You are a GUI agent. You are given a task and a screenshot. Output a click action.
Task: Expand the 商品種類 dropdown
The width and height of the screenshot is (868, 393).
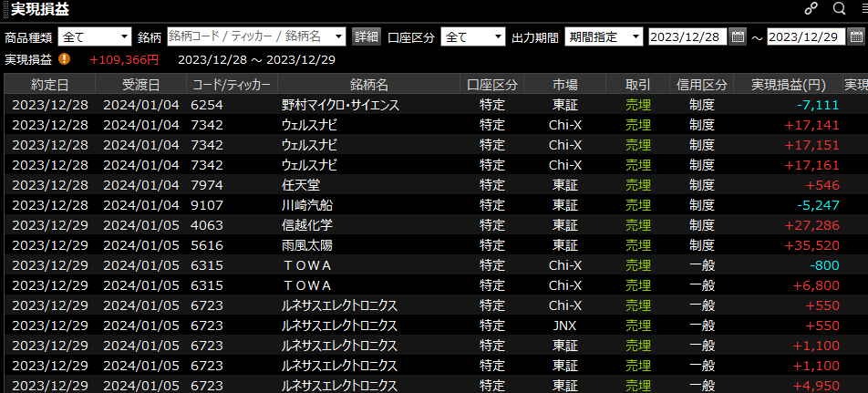tap(95, 37)
